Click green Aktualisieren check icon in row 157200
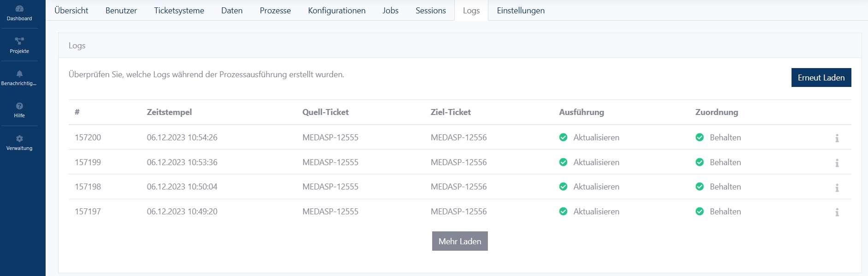The height and width of the screenshot is (276, 868). click(x=563, y=138)
